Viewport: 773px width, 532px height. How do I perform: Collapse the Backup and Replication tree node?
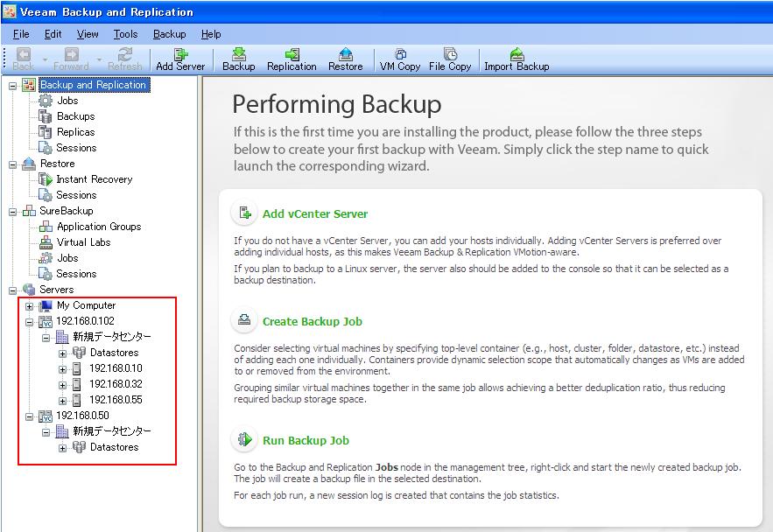point(13,86)
